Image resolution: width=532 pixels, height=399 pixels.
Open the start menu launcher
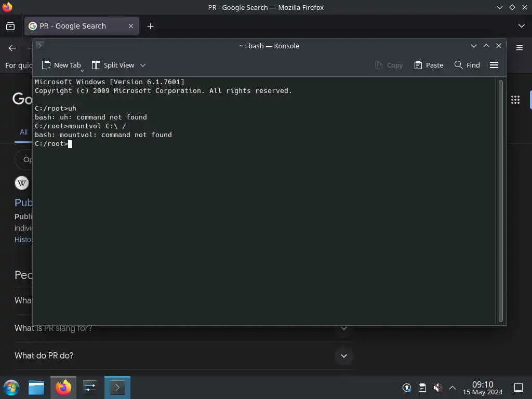click(x=11, y=388)
